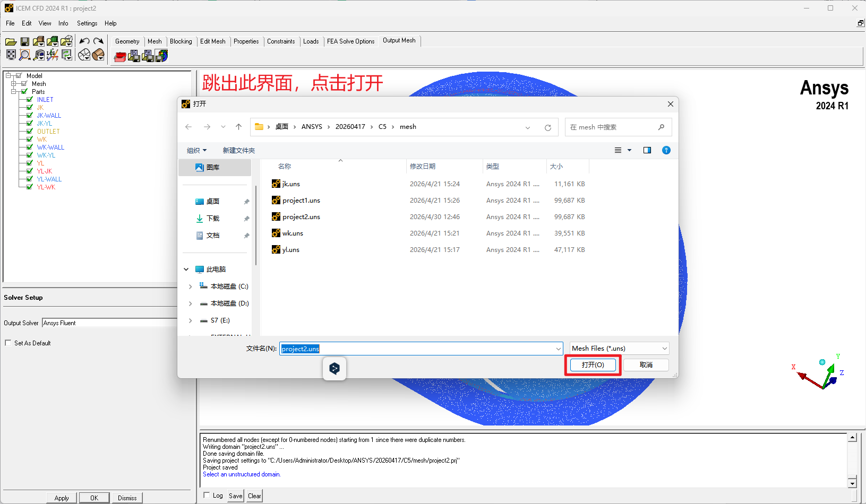Click the search magnifier in dialog

pyautogui.click(x=661, y=127)
